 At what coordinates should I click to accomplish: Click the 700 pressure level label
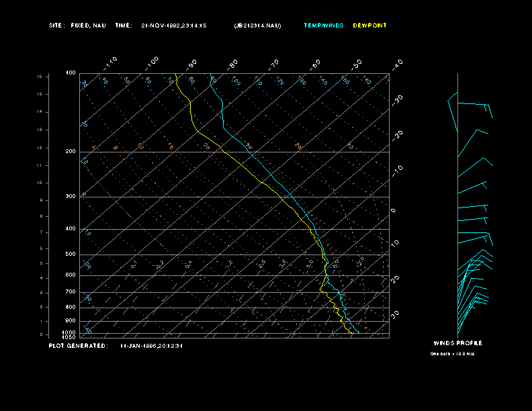(x=70, y=292)
